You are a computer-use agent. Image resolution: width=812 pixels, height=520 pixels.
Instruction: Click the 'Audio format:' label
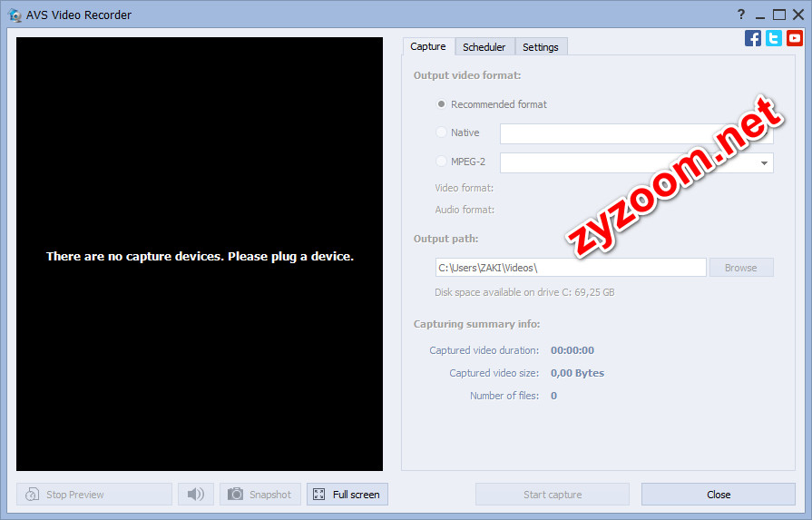(x=465, y=210)
